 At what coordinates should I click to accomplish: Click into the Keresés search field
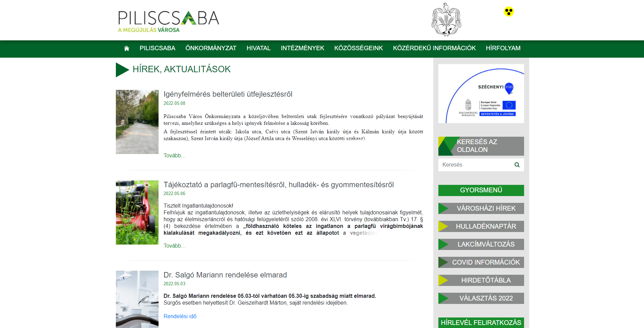pos(475,165)
